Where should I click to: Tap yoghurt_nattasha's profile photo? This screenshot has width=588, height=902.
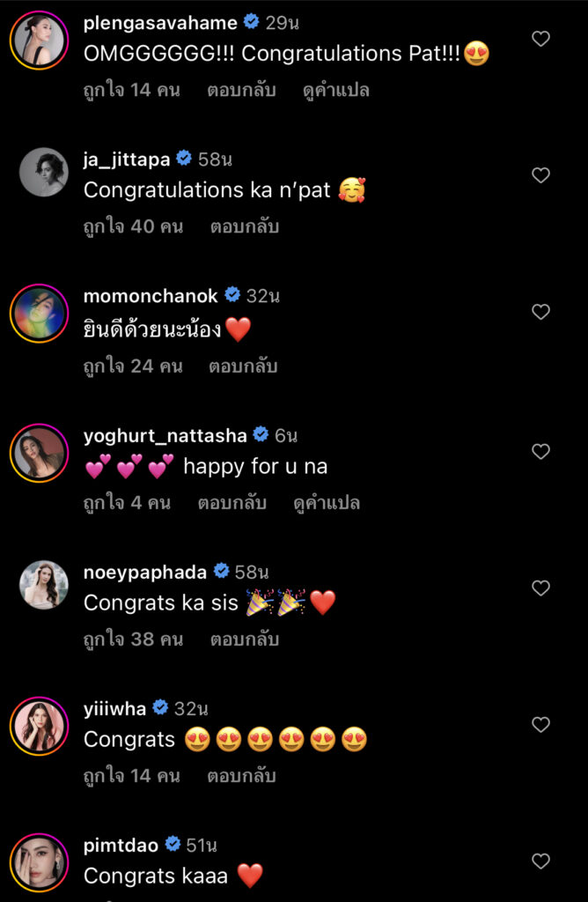pyautogui.click(x=39, y=453)
